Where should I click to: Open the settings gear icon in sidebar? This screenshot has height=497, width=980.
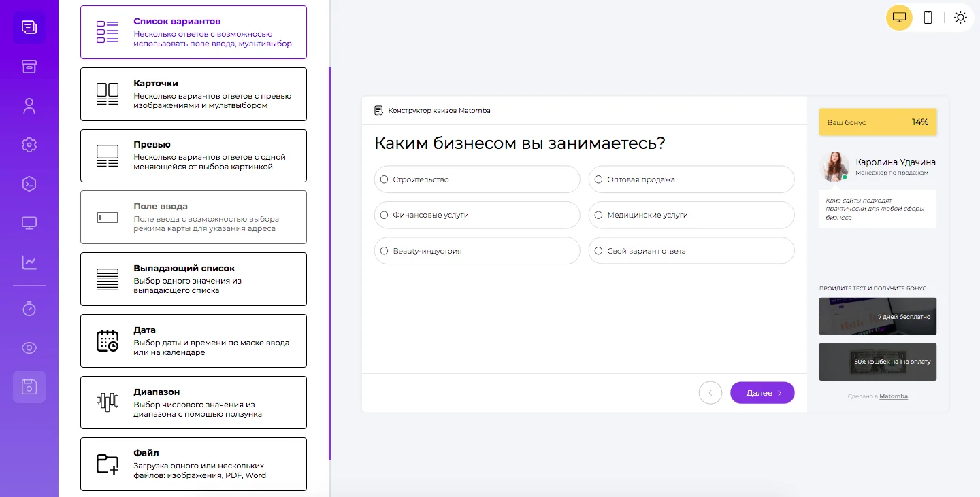29,145
